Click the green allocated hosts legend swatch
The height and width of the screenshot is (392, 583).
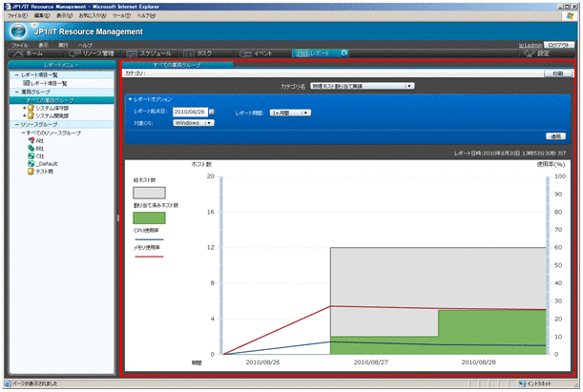149,218
